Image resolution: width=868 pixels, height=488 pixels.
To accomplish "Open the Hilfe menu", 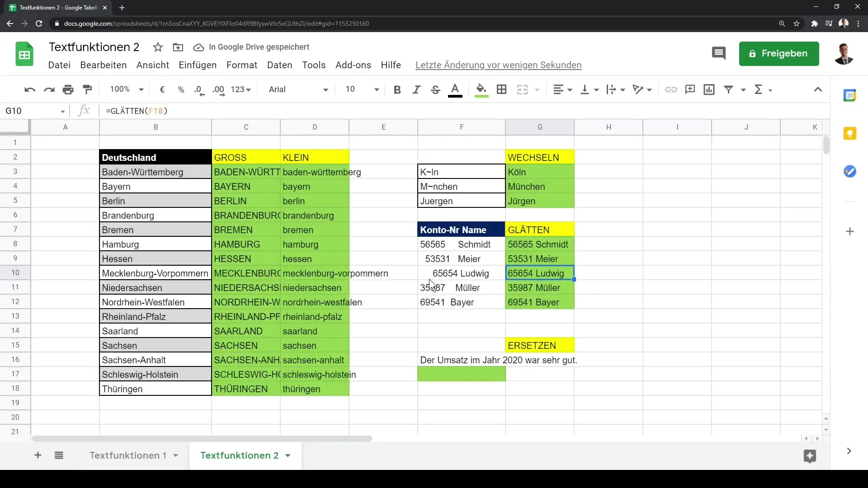I will point(391,65).
